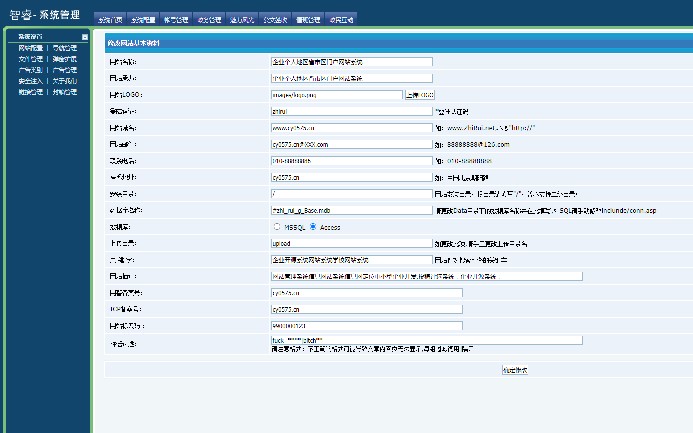Click the upload directory field containing "upload"
Viewport: 693px width, 433px height.
(x=352, y=243)
